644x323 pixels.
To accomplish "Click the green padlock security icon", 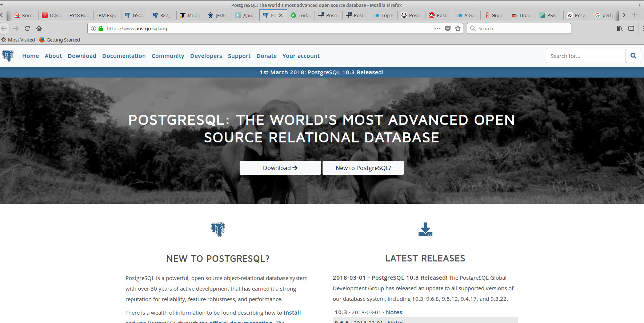I will click(101, 28).
